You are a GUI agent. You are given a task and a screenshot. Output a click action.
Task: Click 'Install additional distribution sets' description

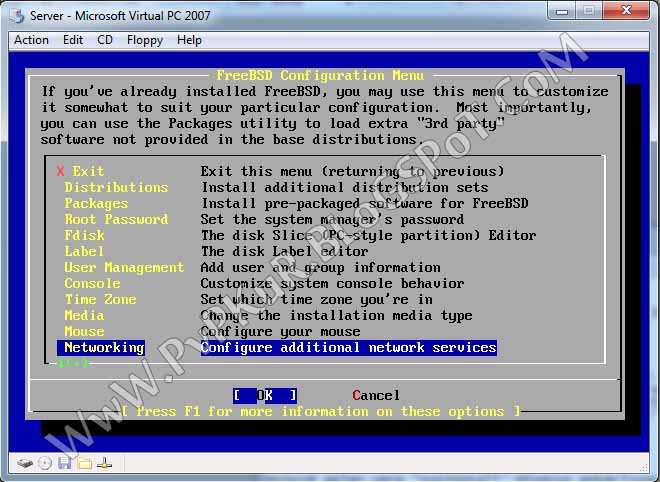coord(344,187)
